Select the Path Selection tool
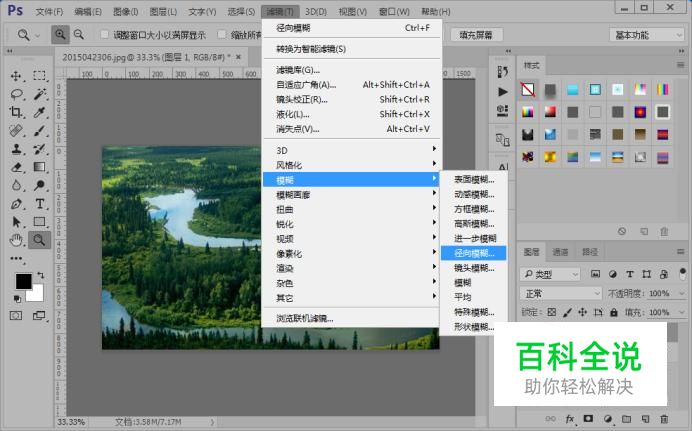Viewport: 692px width, 431px height. [x=16, y=221]
